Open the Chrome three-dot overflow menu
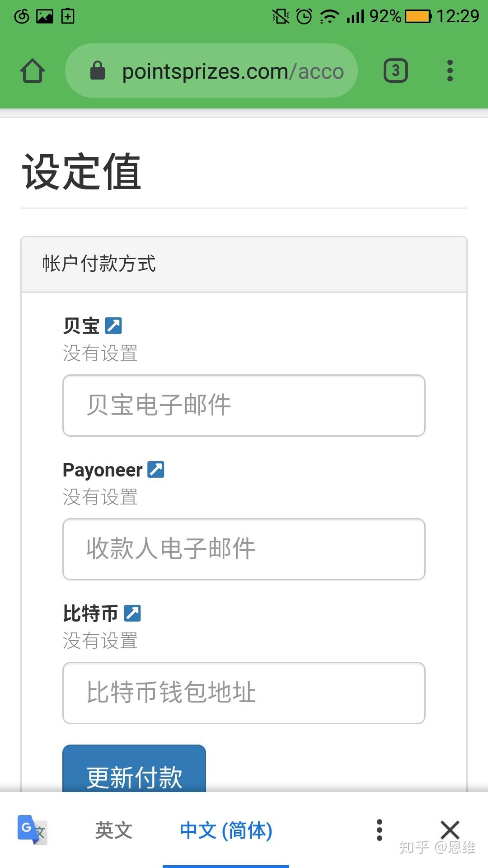Viewport: 488px width, 868px height. 450,71
